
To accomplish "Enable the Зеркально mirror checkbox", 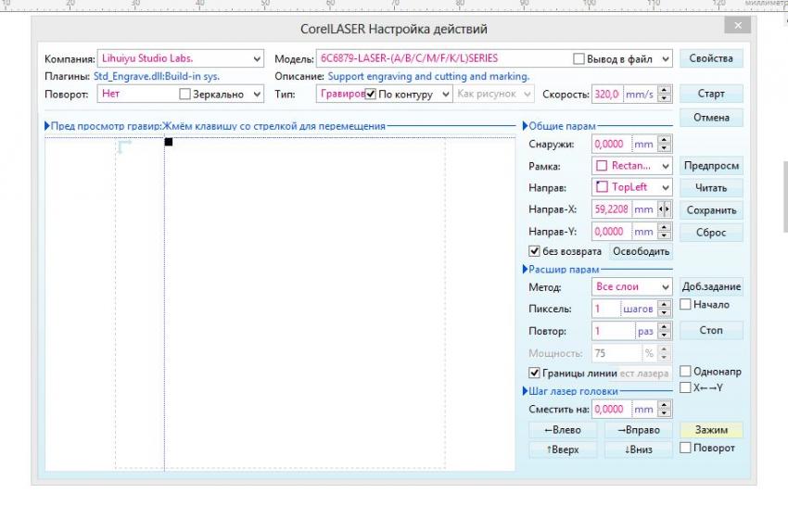I will (184, 95).
